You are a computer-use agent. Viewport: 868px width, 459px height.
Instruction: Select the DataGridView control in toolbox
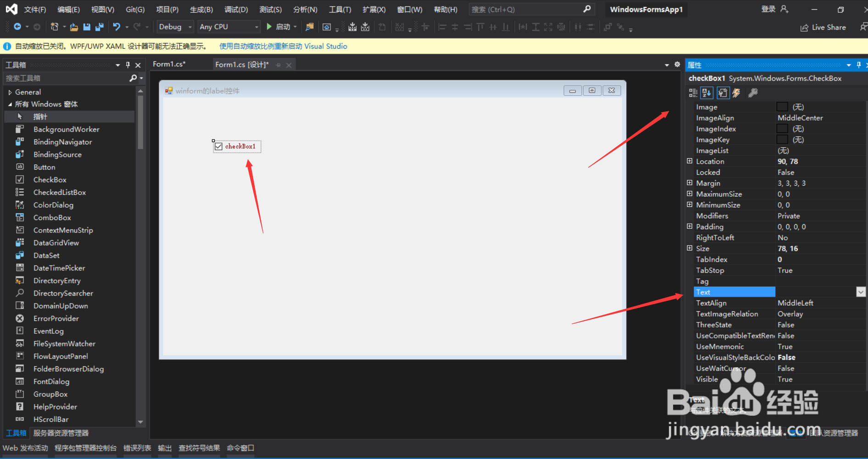pos(56,243)
